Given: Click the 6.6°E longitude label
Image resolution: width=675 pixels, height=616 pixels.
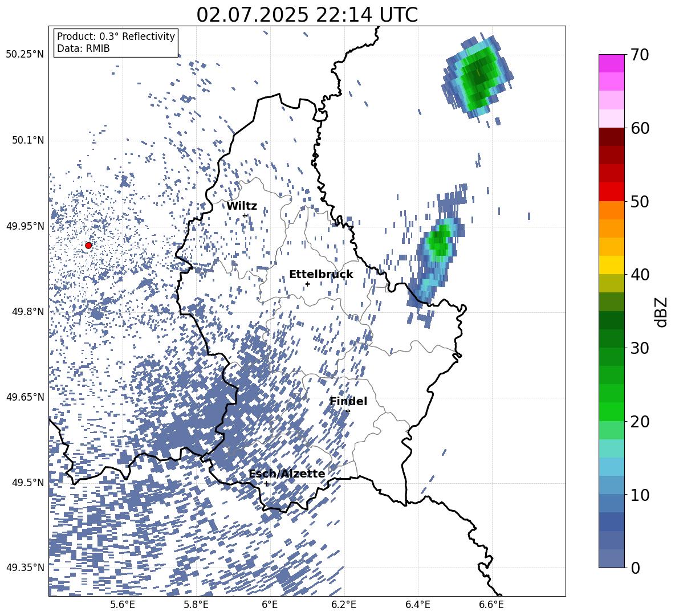Looking at the screenshot, I should coord(491,605).
